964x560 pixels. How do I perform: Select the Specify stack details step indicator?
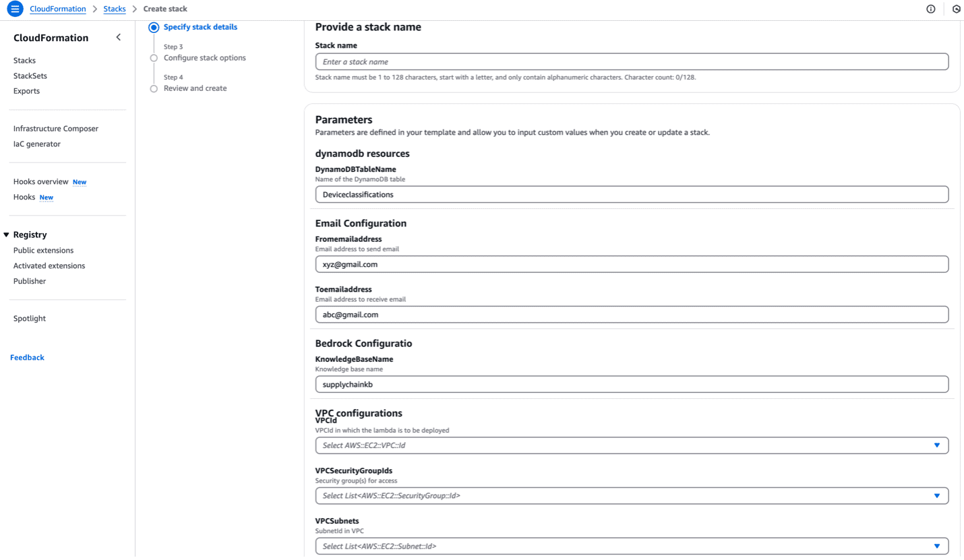coord(154,28)
